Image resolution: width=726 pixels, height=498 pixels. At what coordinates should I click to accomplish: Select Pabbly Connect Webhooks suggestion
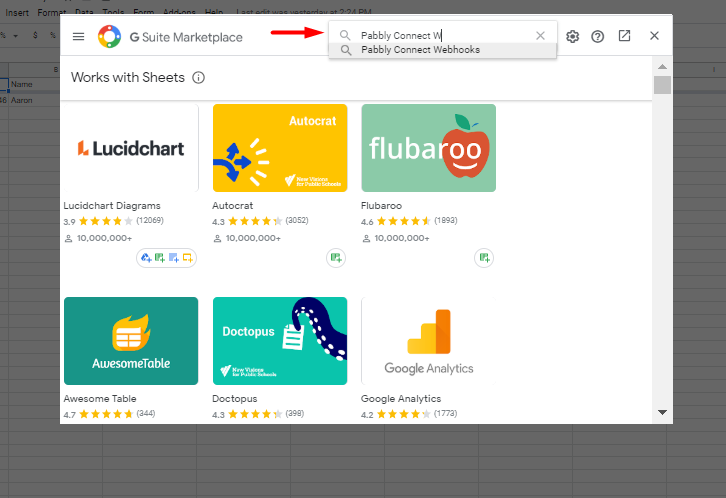[x=443, y=50]
